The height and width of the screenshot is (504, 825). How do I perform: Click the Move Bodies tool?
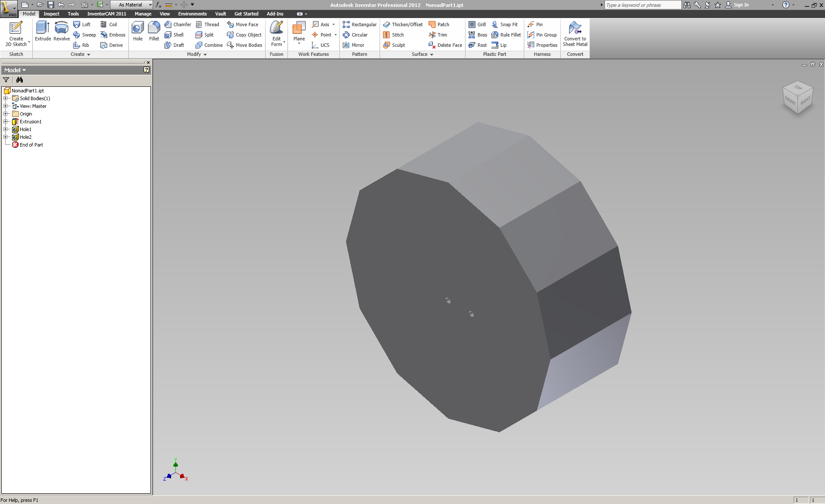[245, 45]
